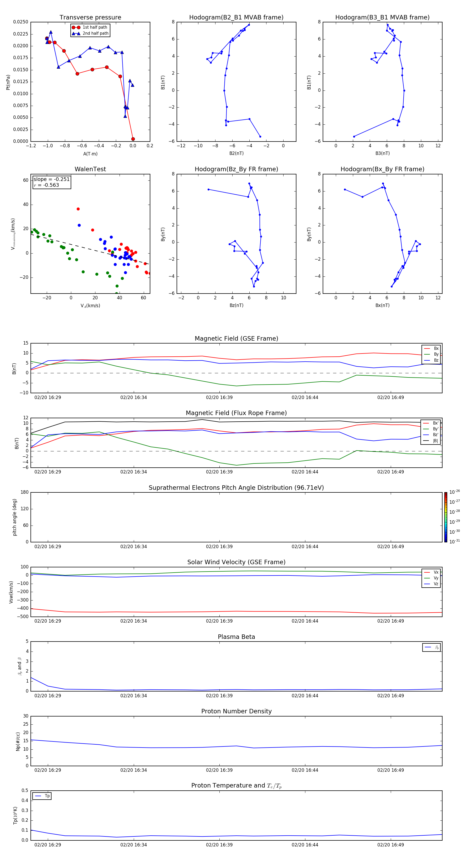Click the "Proton Number Density" title

tap(236, 711)
